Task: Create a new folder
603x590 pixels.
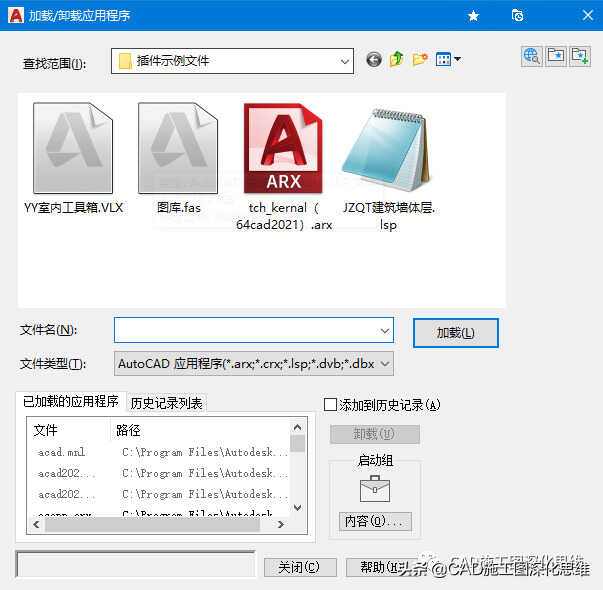Action: pyautogui.click(x=420, y=60)
